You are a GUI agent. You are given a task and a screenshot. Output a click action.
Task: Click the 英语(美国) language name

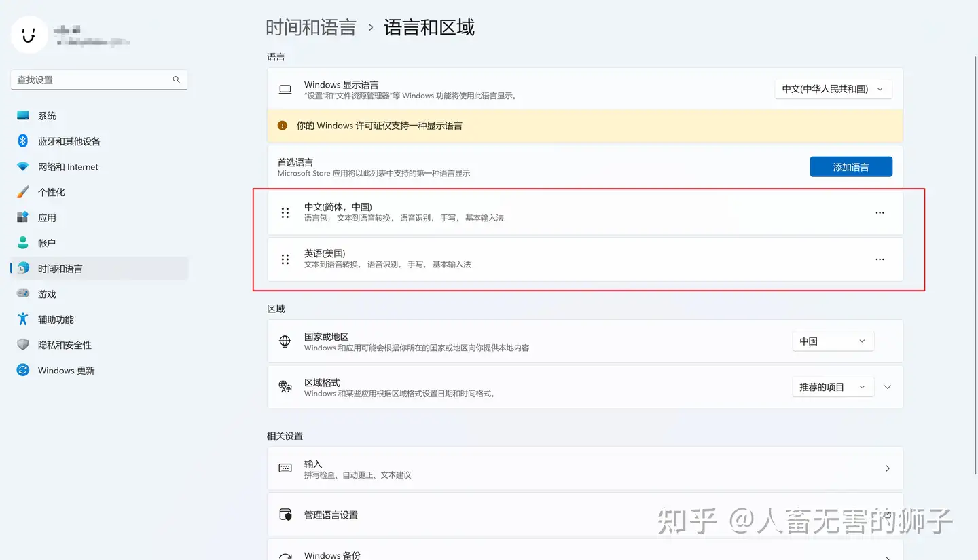point(325,253)
